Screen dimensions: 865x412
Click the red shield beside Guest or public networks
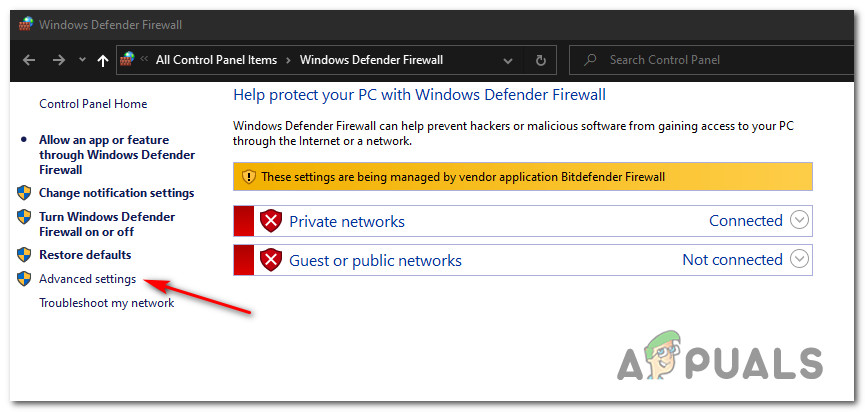(270, 260)
